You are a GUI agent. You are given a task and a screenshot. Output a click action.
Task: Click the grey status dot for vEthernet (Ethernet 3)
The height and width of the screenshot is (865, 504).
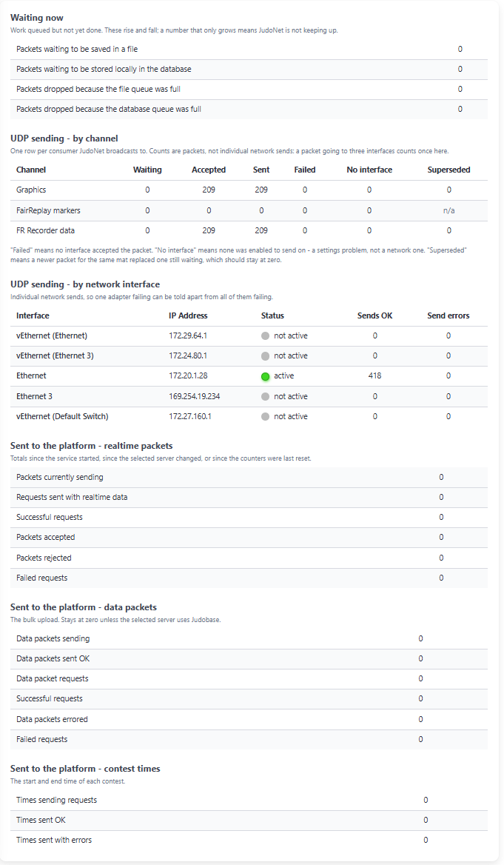pyautogui.click(x=265, y=356)
